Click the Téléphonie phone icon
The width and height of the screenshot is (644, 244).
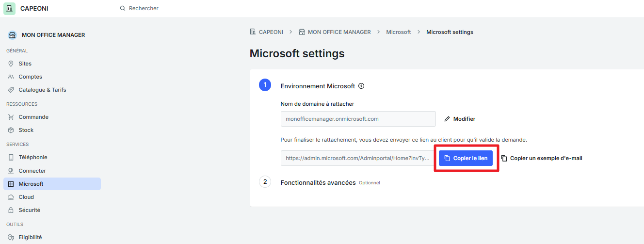point(11,157)
